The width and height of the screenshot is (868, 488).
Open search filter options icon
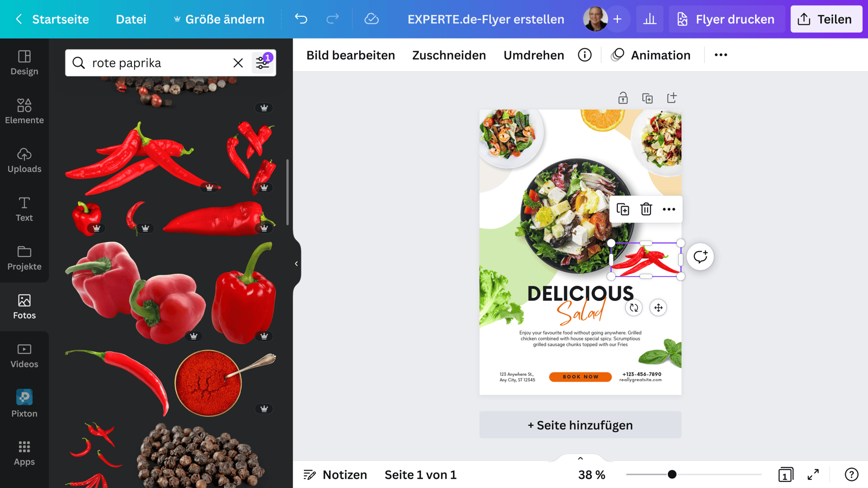[263, 62]
